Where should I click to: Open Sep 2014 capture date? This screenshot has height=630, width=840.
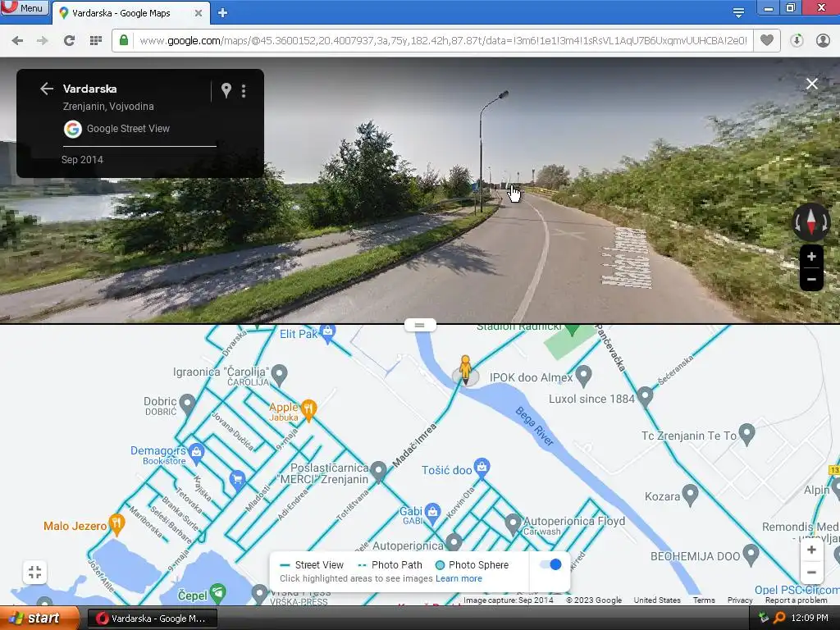[82, 160]
